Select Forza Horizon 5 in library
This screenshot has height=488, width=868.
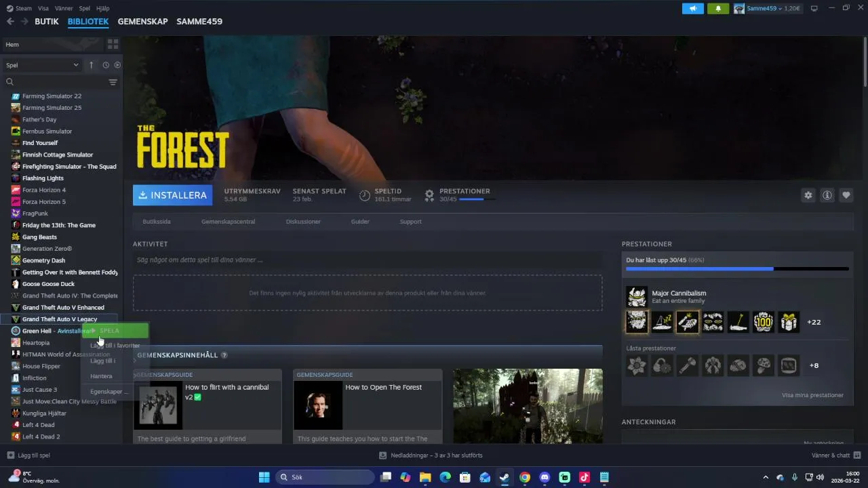44,202
